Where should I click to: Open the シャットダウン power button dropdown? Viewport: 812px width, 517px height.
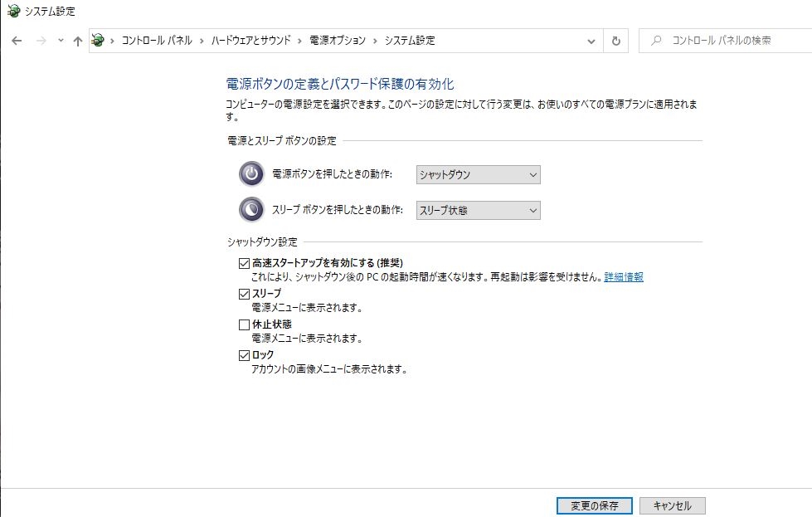pos(478,174)
